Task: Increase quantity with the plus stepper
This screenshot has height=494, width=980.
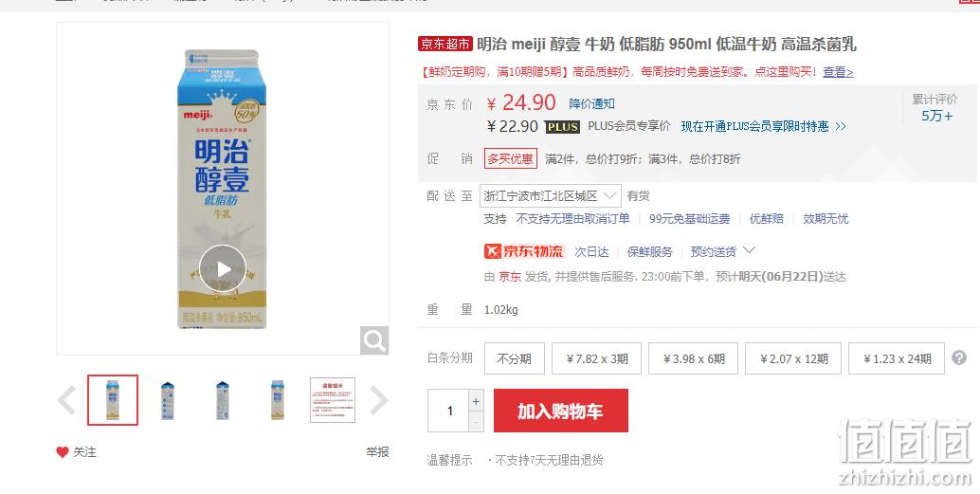Action: click(x=476, y=401)
